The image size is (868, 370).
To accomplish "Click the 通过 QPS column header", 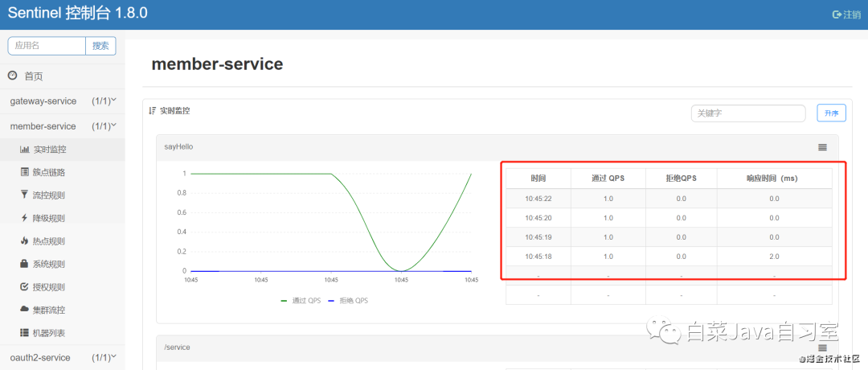I will 608,179.
